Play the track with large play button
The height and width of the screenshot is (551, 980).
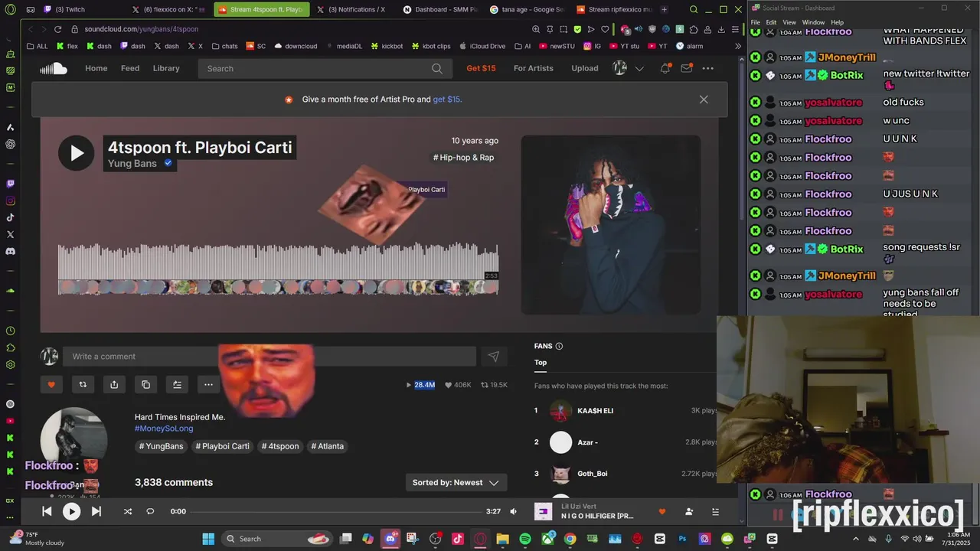pos(77,153)
